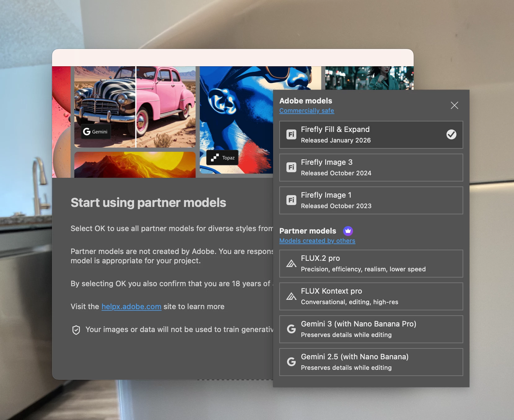Screen dimensions: 514x420
Task: Click the Fi icon of Firefly Fill & Expand
Action: click(x=291, y=134)
